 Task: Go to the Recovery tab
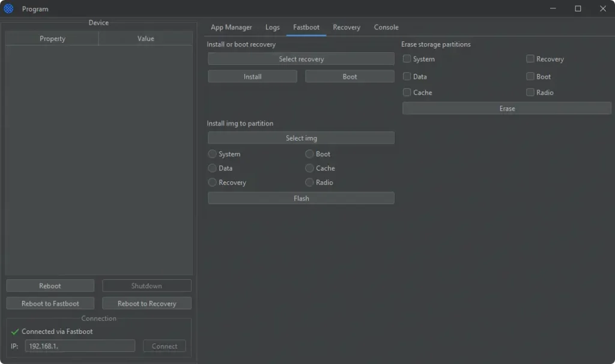tap(347, 27)
